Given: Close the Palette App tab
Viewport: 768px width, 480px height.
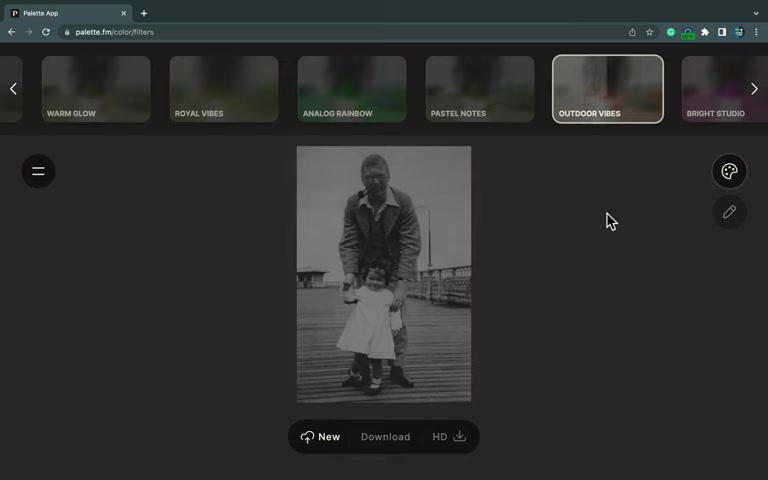Looking at the screenshot, I should pyautogui.click(x=123, y=13).
